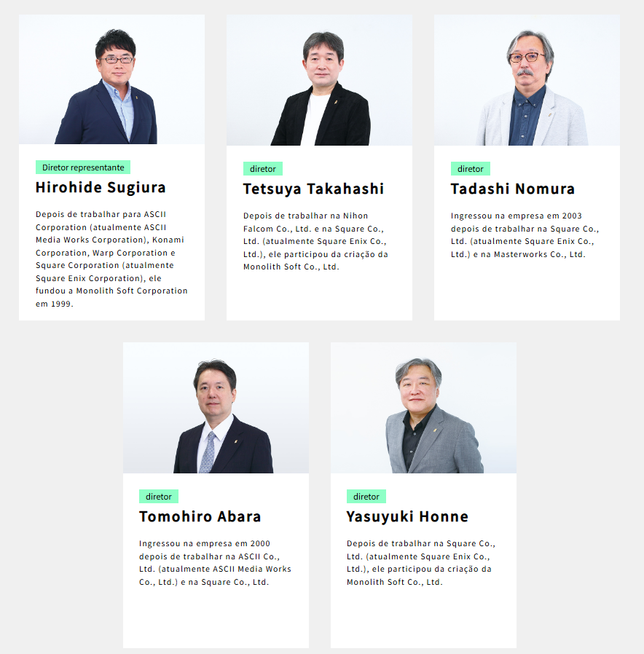Click Nomura's biography mentioning Masterworks Co.
Screen dimensions: 644x654
pyautogui.click(x=525, y=235)
